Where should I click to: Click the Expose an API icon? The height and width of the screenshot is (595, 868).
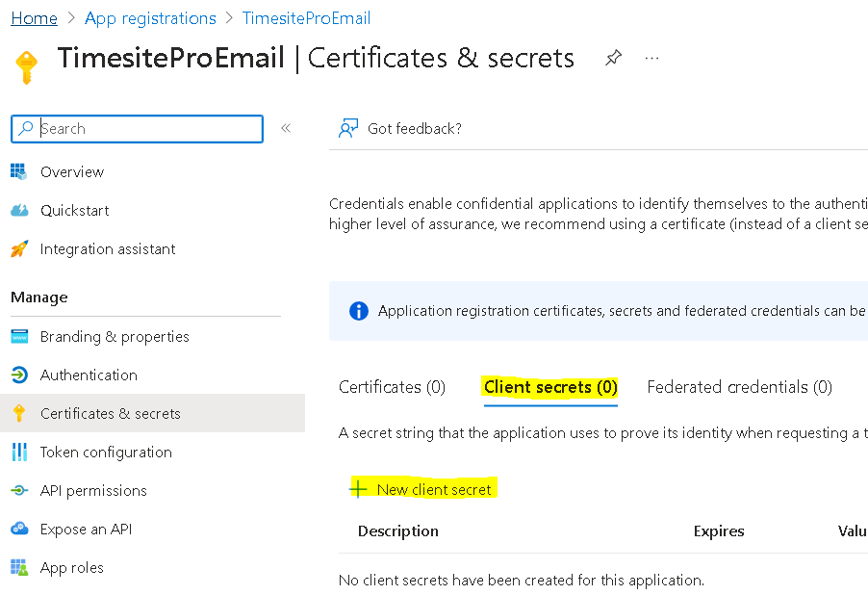19,530
